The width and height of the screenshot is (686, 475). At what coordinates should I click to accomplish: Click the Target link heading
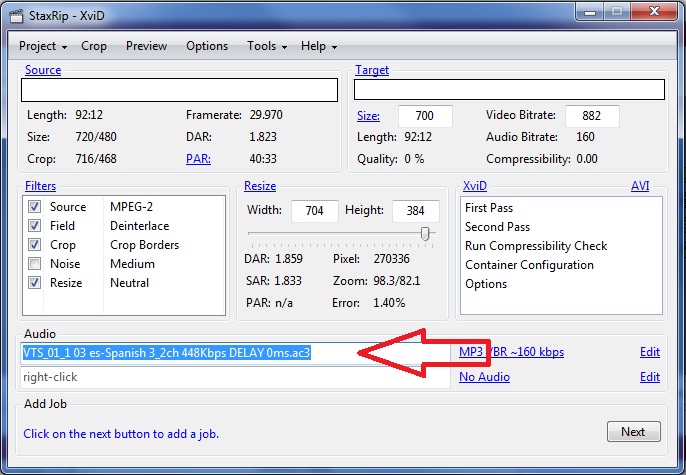[372, 70]
